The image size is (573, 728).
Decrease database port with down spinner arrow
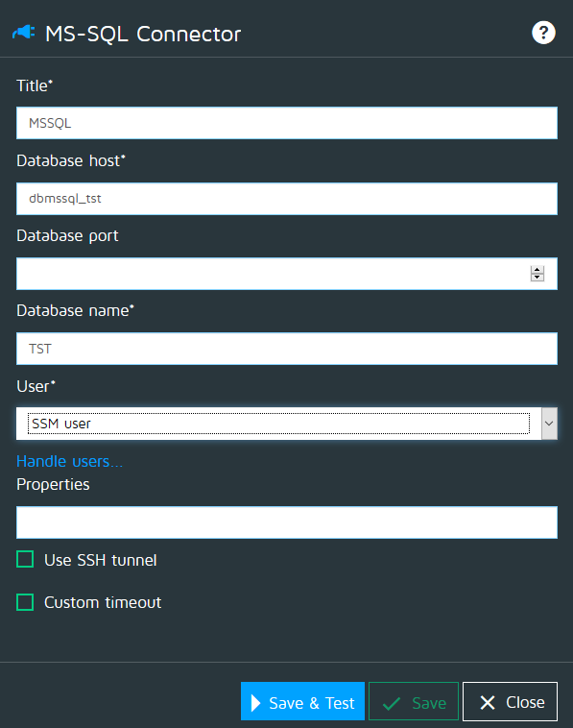tap(537, 278)
